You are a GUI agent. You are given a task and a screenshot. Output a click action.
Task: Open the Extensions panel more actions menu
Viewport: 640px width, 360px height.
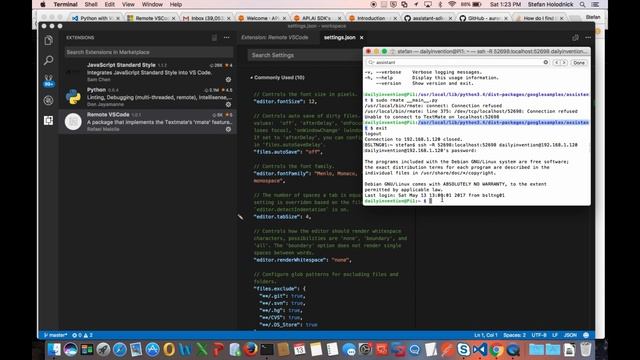227,38
